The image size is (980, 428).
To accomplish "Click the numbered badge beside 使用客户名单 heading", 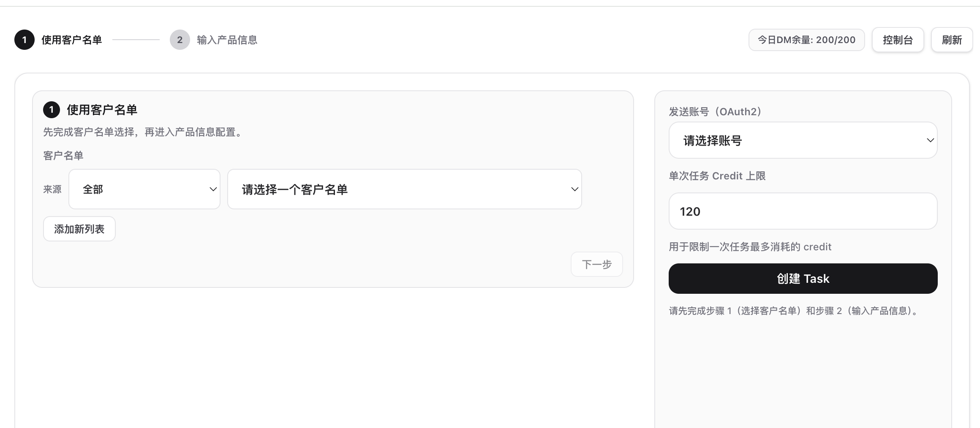I will (52, 110).
